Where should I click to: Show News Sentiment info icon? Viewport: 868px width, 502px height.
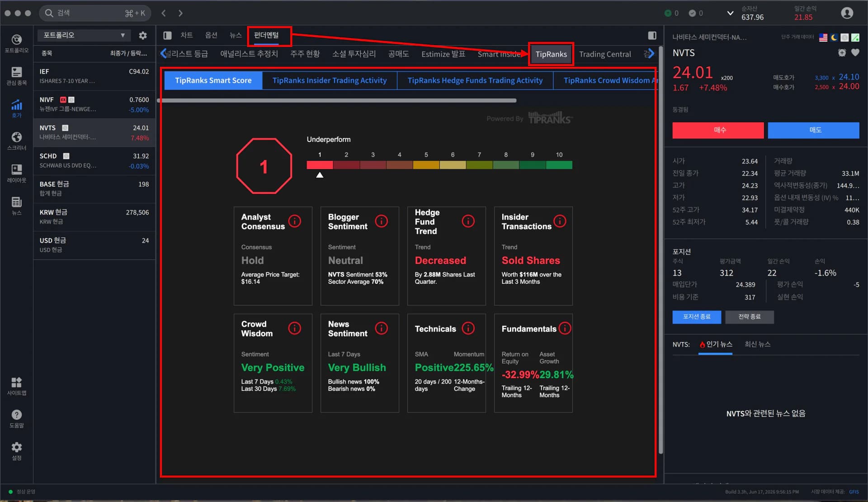382,328
